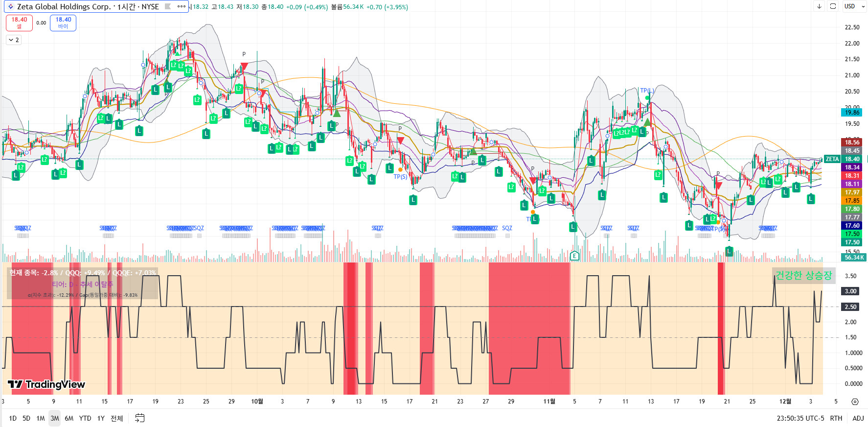
Task: Click the 저 18.30 low value
Action: (247, 7)
